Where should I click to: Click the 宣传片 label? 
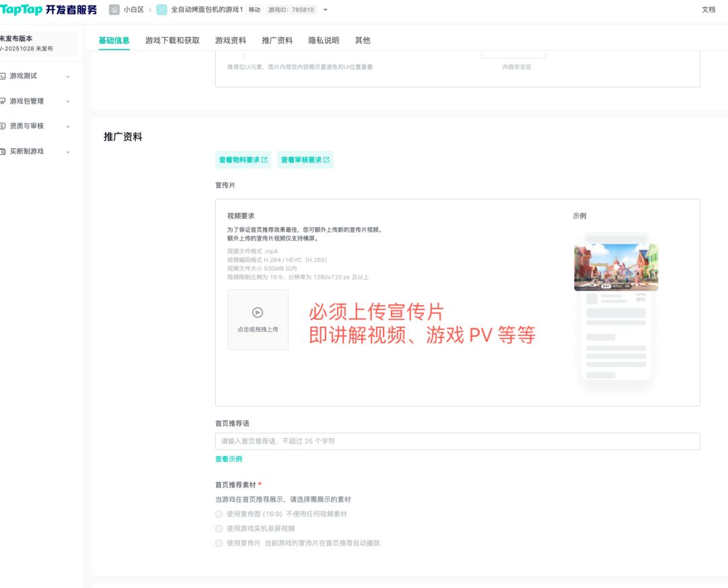point(225,185)
